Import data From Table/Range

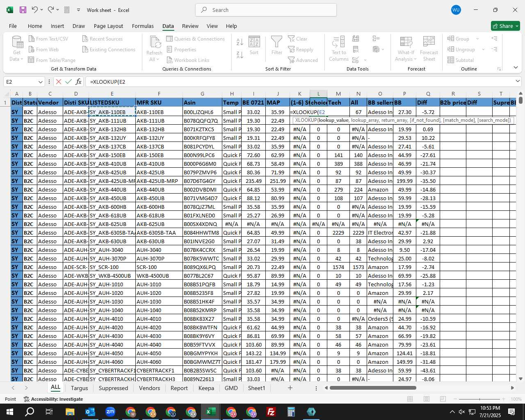pyautogui.click(x=52, y=60)
